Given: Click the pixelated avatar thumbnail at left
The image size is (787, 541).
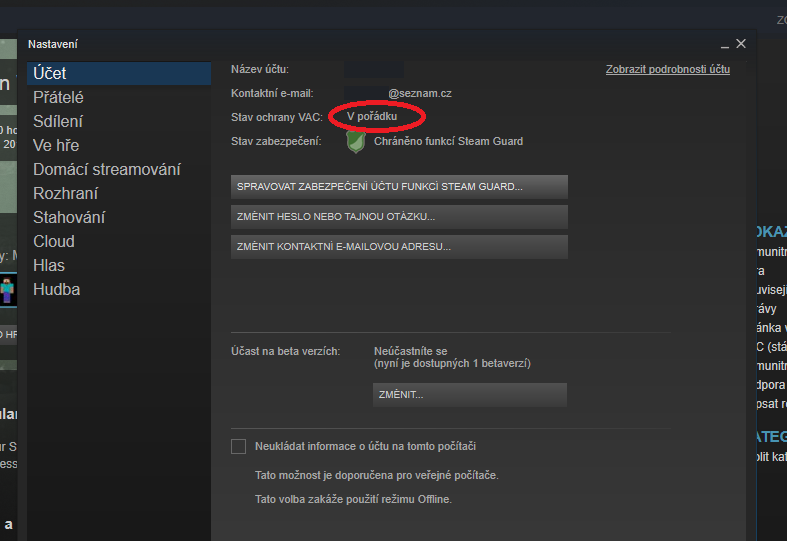Looking at the screenshot, I should pyautogui.click(x=8, y=290).
